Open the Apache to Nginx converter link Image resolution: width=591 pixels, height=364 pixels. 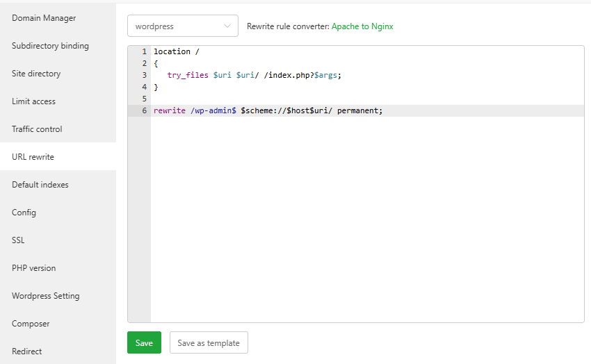pos(362,26)
